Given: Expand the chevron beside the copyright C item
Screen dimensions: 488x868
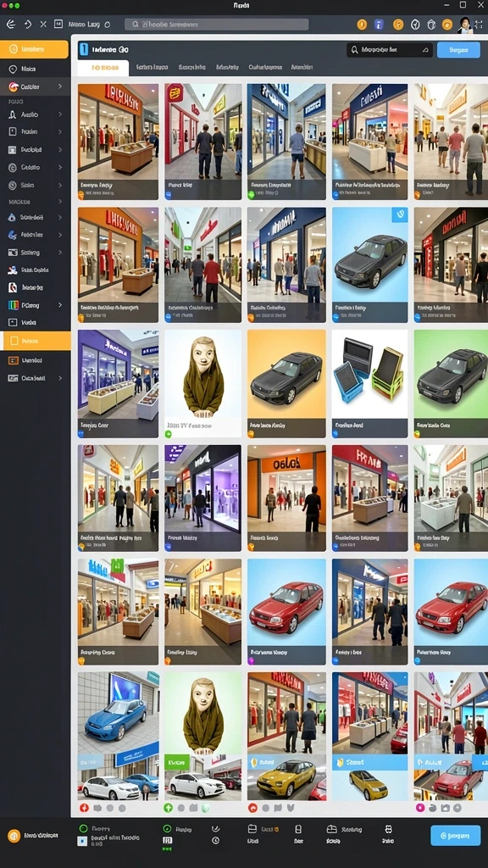Looking at the screenshot, I should pos(60,167).
